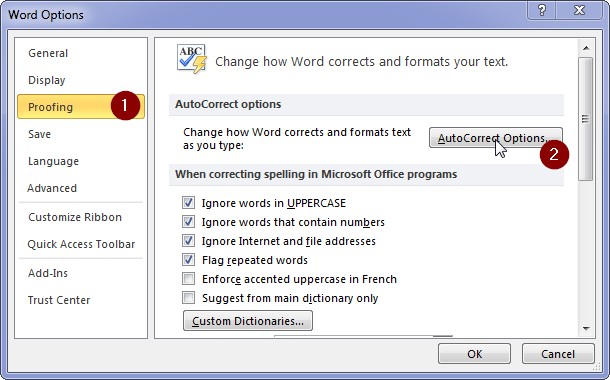Click the scrollbar up arrow
Image resolution: width=610 pixels, height=380 pixels.
[586, 48]
